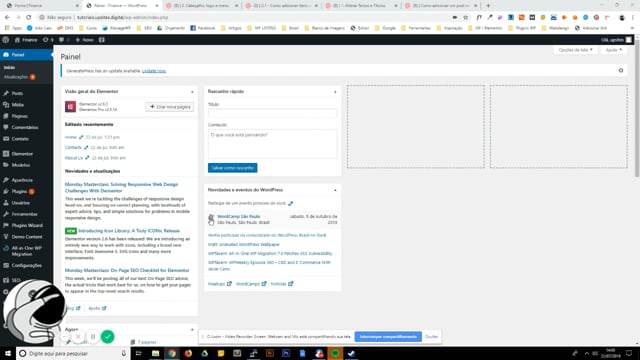Open the Configurações sidebar menu

[27, 265]
